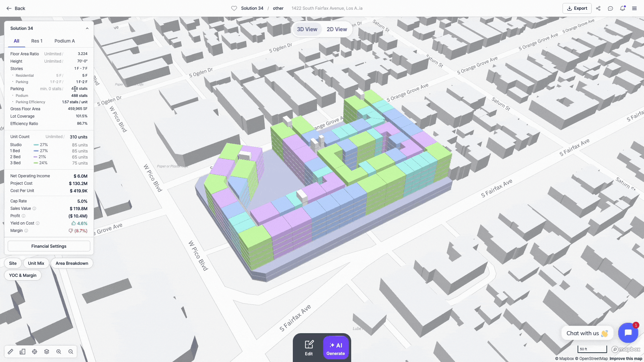Switch to 2D View

coord(336,29)
